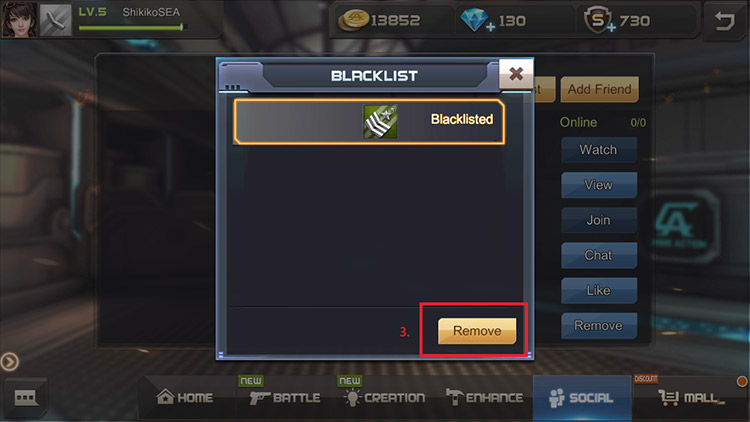Screen dimensions: 750x422
Task: Open the Mall tab
Action: 691,397
